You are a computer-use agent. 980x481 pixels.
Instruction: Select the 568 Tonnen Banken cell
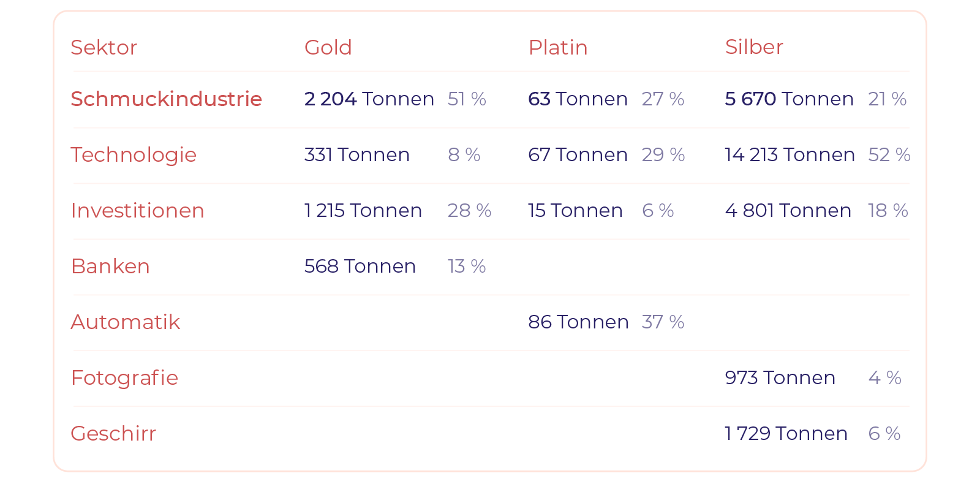(x=360, y=266)
